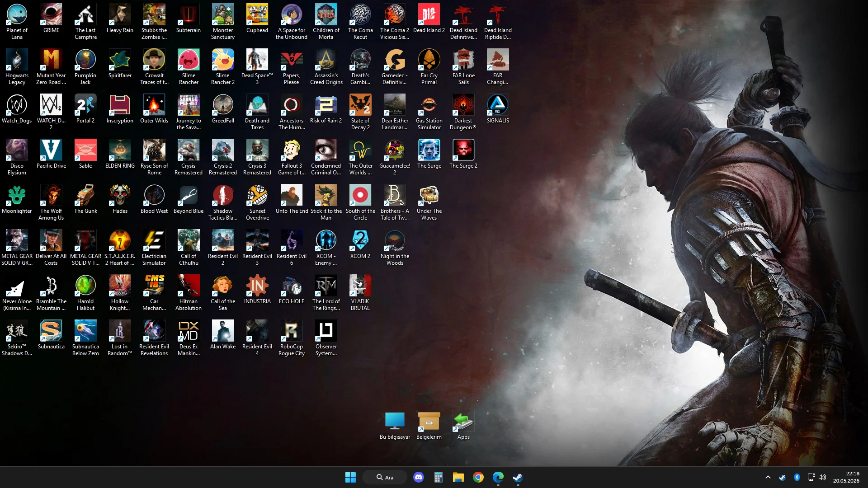The height and width of the screenshot is (488, 868).
Task: Select the Under The Waves icon
Action: coord(429,202)
